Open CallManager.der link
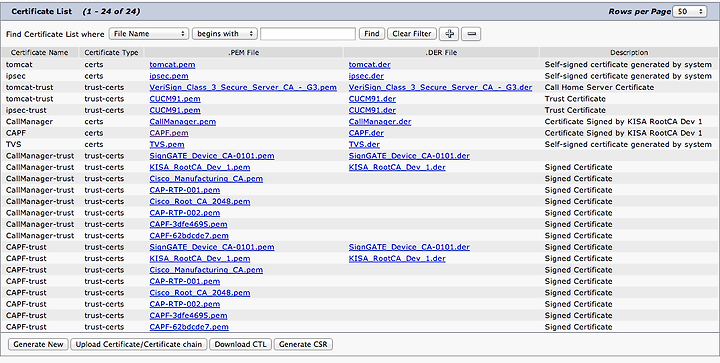720x363 pixels. click(380, 122)
